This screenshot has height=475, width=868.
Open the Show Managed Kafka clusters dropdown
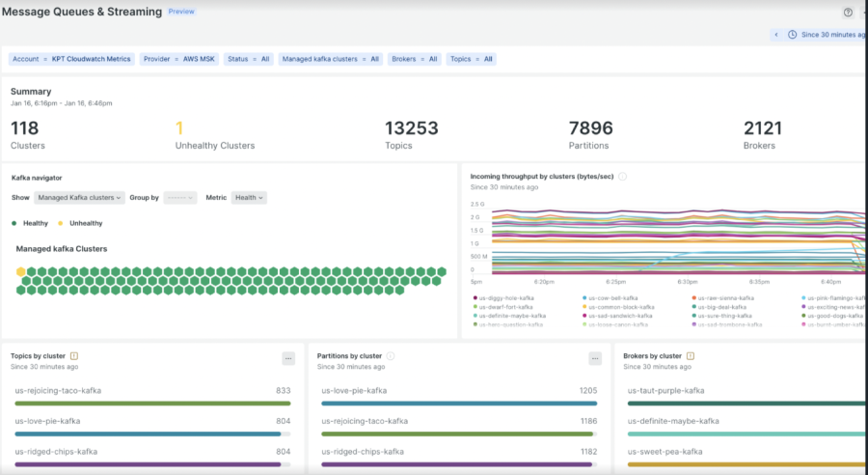pyautogui.click(x=80, y=198)
